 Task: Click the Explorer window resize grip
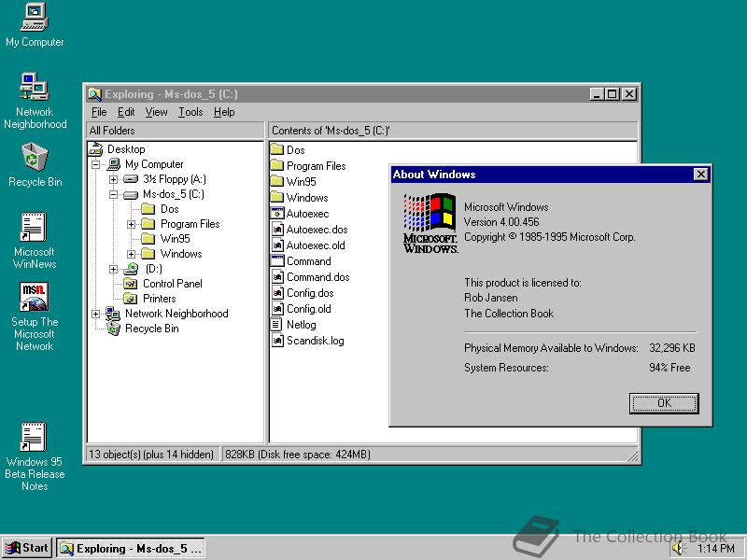click(633, 456)
